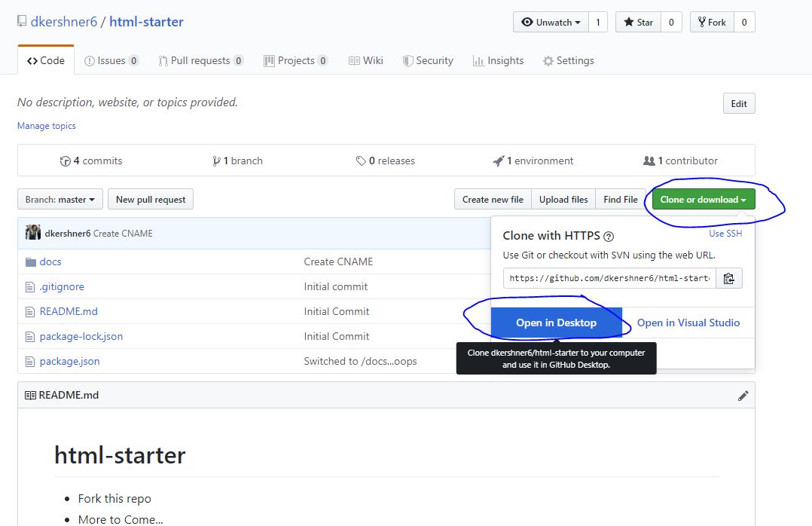Click the pencil icon to edit README.md
The width and height of the screenshot is (812, 526).
[x=743, y=395]
